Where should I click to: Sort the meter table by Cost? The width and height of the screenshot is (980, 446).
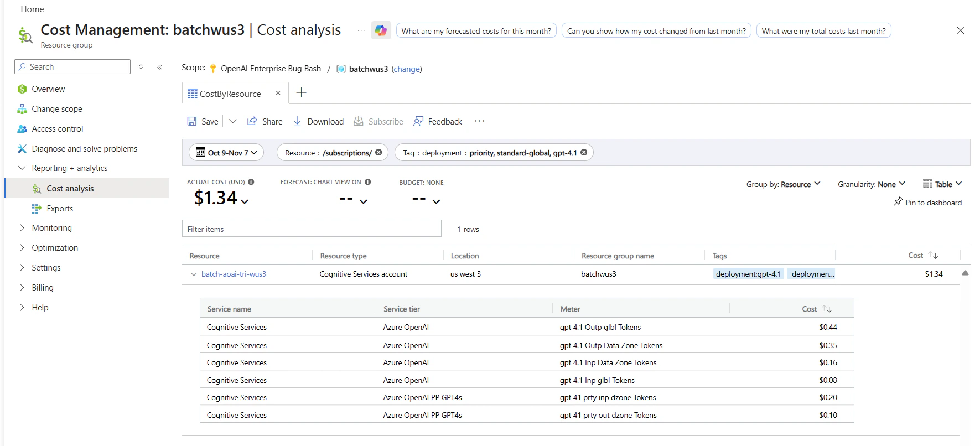click(817, 309)
